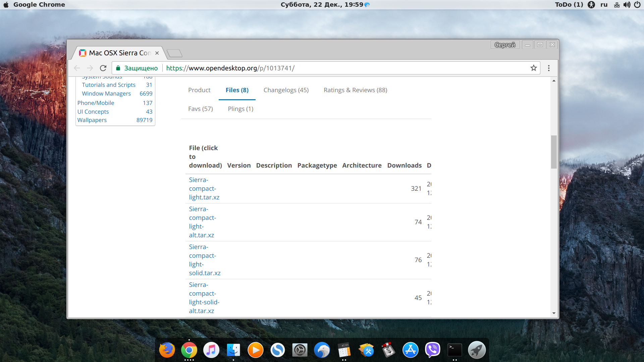Bookmark this page with the star icon
The image size is (644, 362).
[534, 68]
